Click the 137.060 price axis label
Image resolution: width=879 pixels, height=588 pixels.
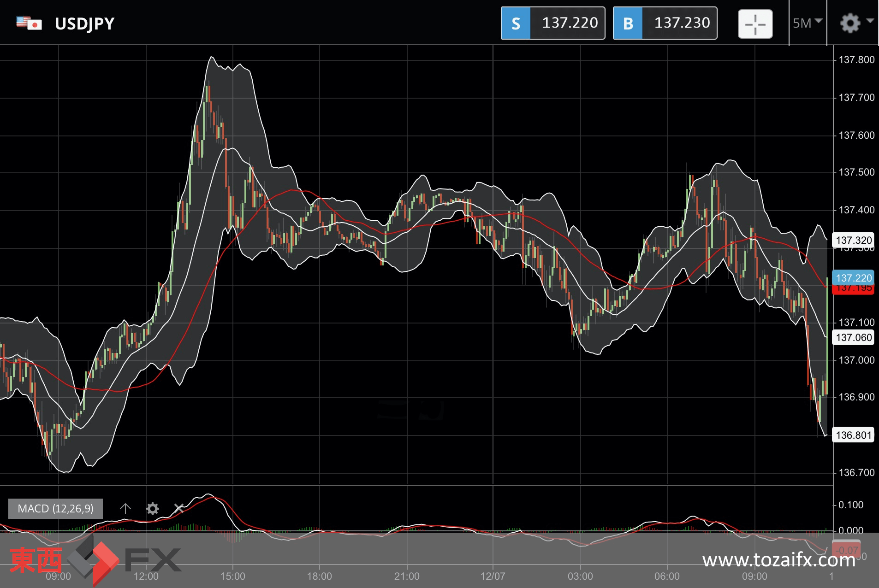pos(853,337)
